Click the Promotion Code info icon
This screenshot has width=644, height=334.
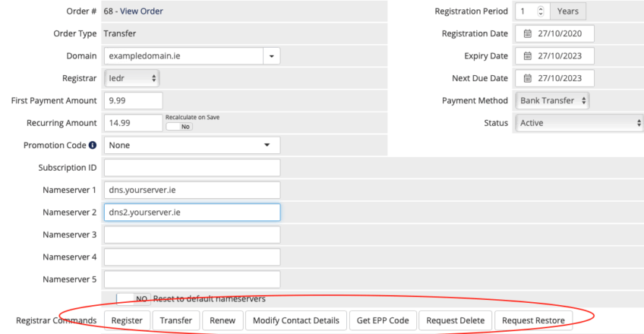pyautogui.click(x=93, y=145)
